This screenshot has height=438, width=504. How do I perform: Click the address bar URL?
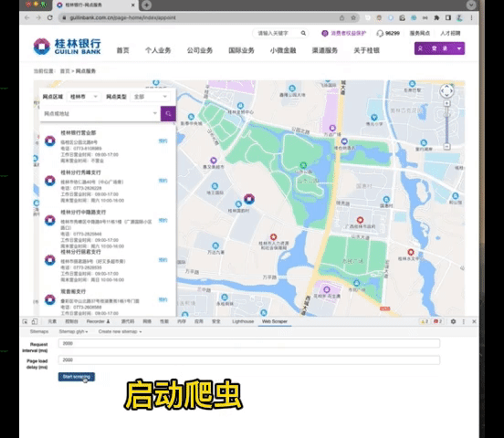click(122, 17)
